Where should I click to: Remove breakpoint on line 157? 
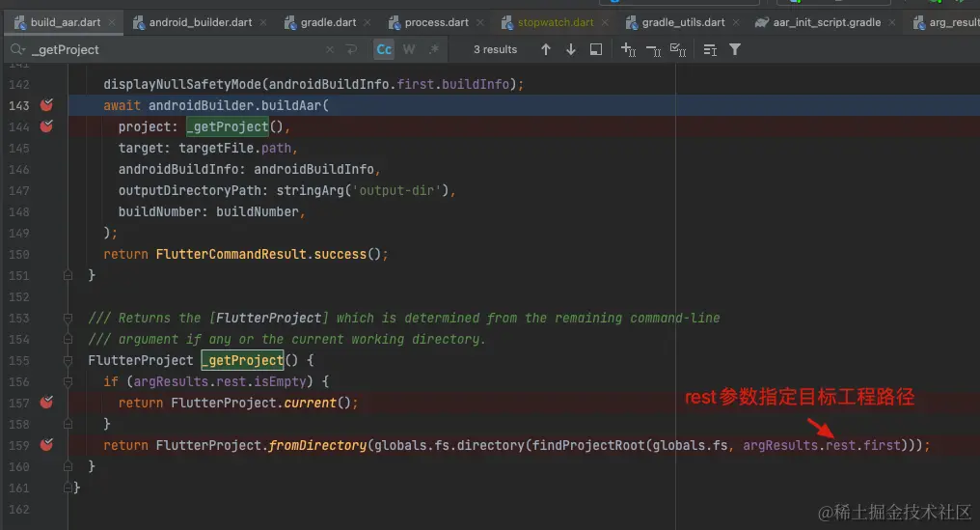tap(47, 403)
